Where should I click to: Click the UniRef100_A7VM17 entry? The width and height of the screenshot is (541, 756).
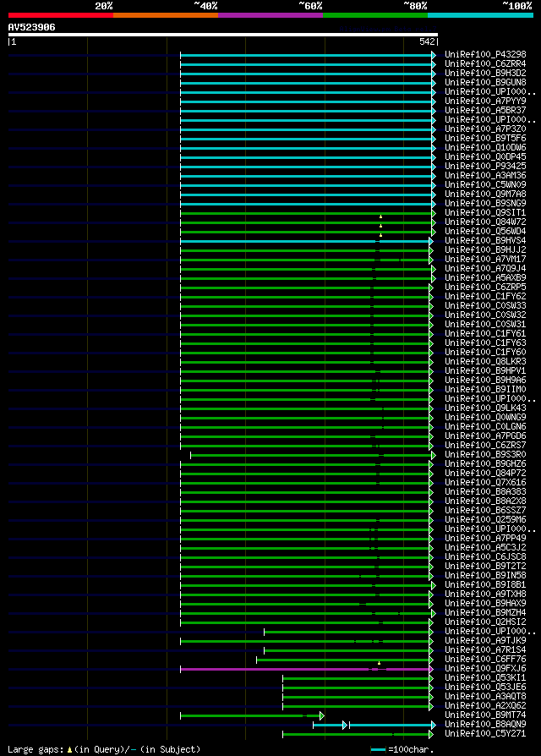[x=485, y=260]
